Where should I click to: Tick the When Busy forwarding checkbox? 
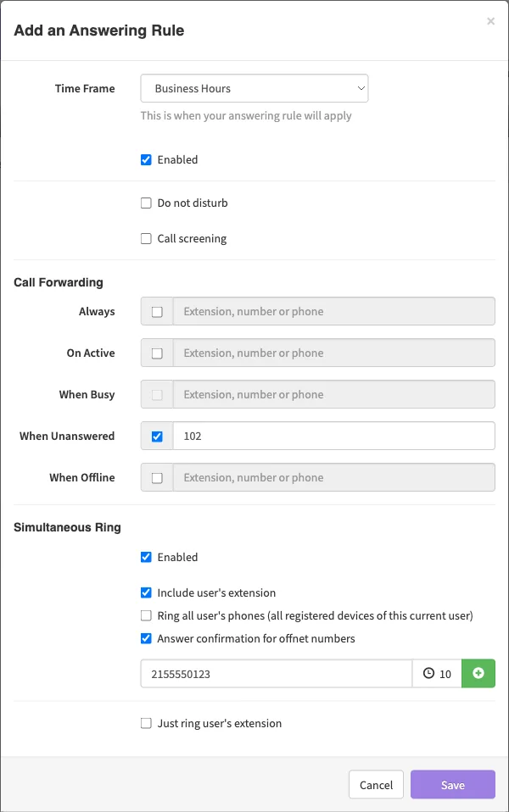pos(157,395)
